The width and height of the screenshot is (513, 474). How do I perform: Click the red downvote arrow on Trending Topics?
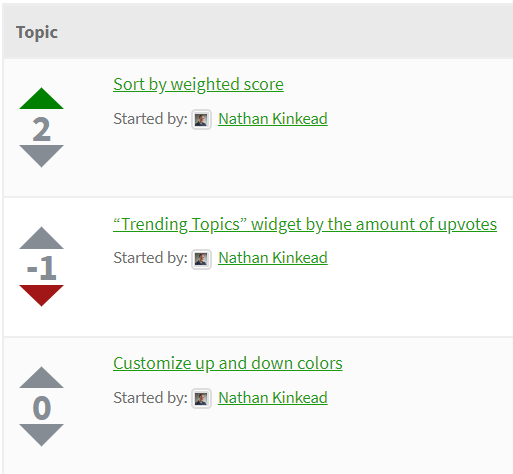(41, 296)
